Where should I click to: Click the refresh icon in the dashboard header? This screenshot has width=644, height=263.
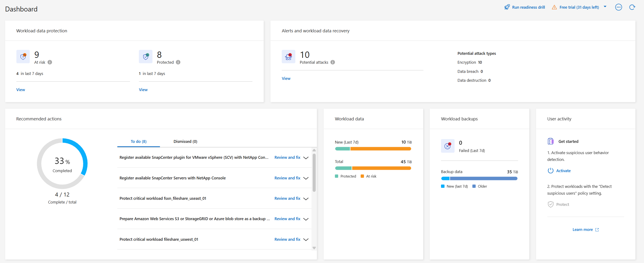click(632, 7)
